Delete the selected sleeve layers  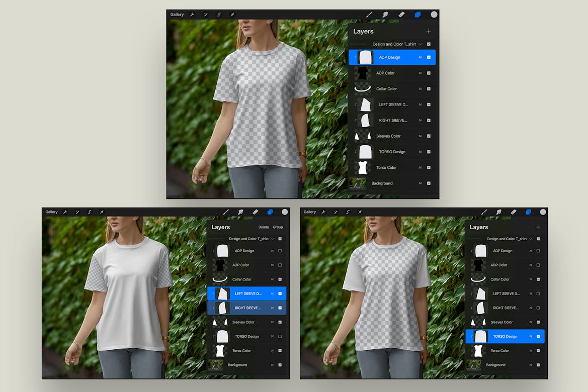pos(264,227)
